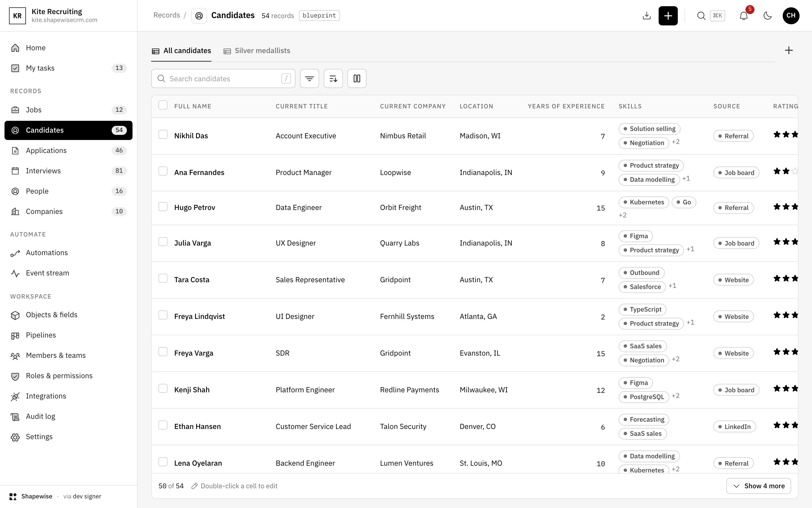812x508 pixels.
Task: Select all rows with header checkbox
Action: click(x=163, y=105)
